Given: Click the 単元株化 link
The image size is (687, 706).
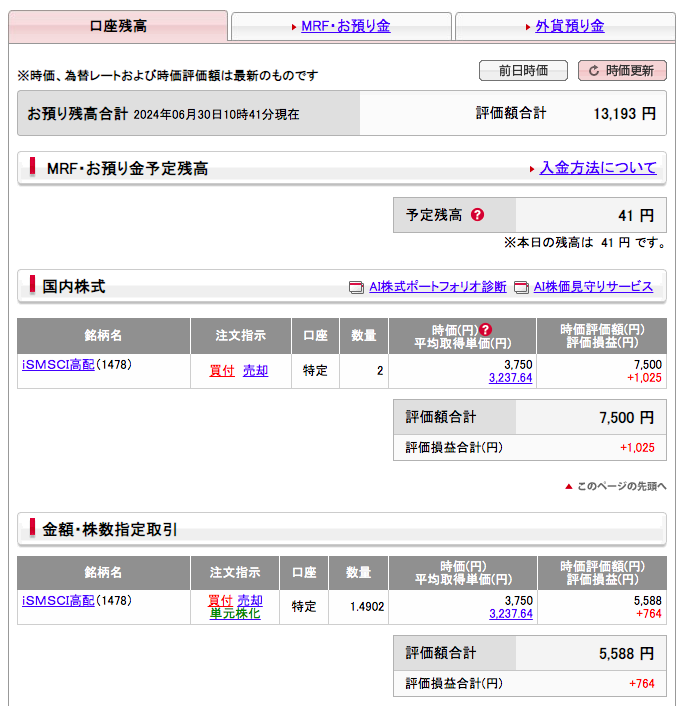Looking at the screenshot, I should pos(235,613).
